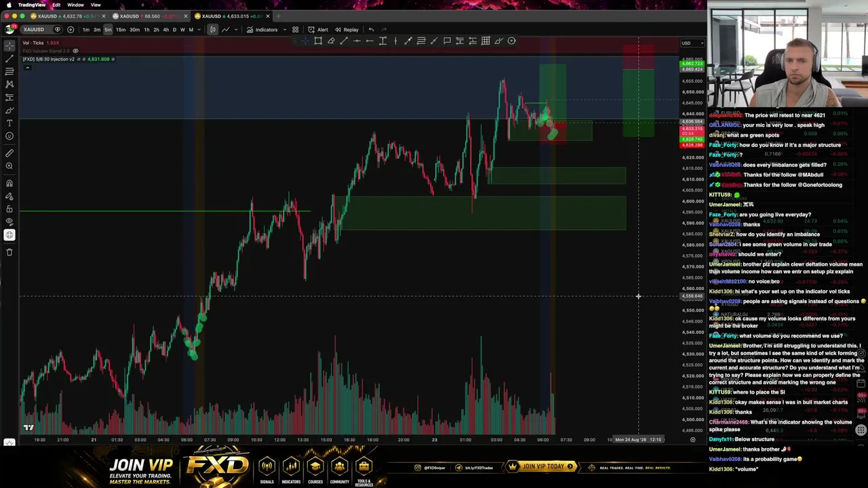The width and height of the screenshot is (868, 488).
Task: Select the XAUUSD 4,633.015 tab
Action: tap(232, 16)
